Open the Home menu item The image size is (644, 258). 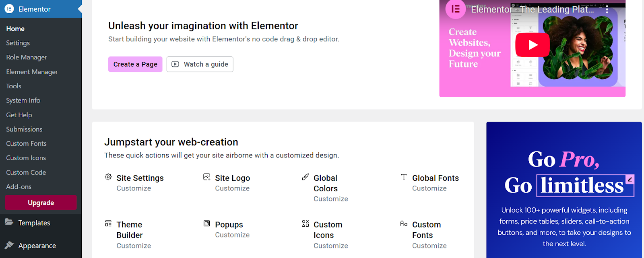pos(15,29)
